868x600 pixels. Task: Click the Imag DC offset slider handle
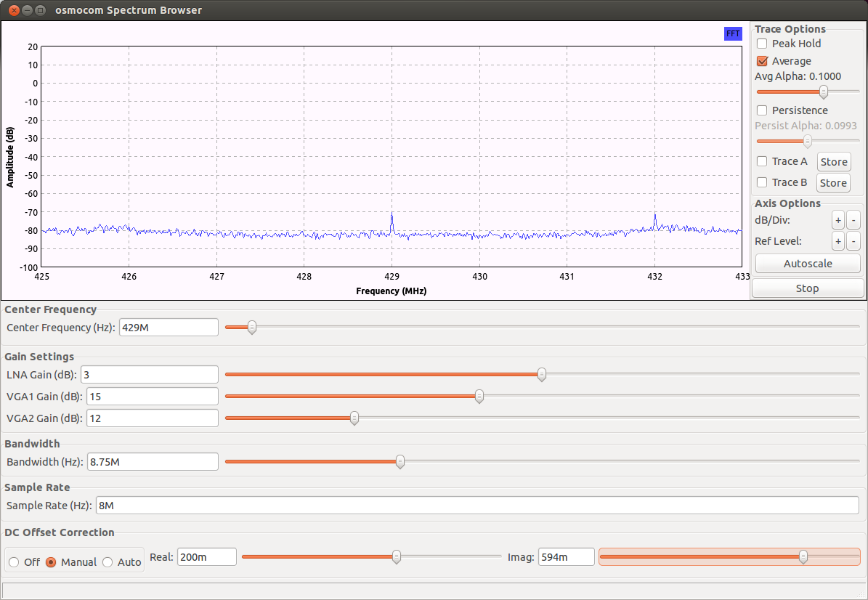point(803,557)
